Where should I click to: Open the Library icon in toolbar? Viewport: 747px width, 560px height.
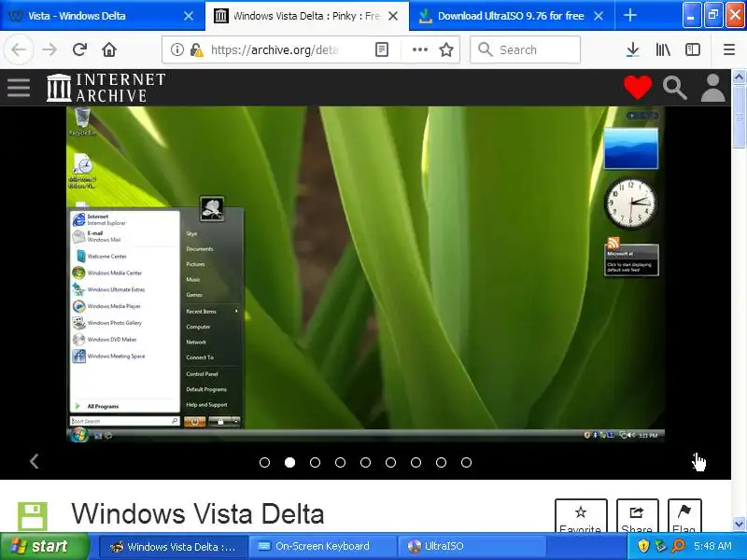click(663, 49)
